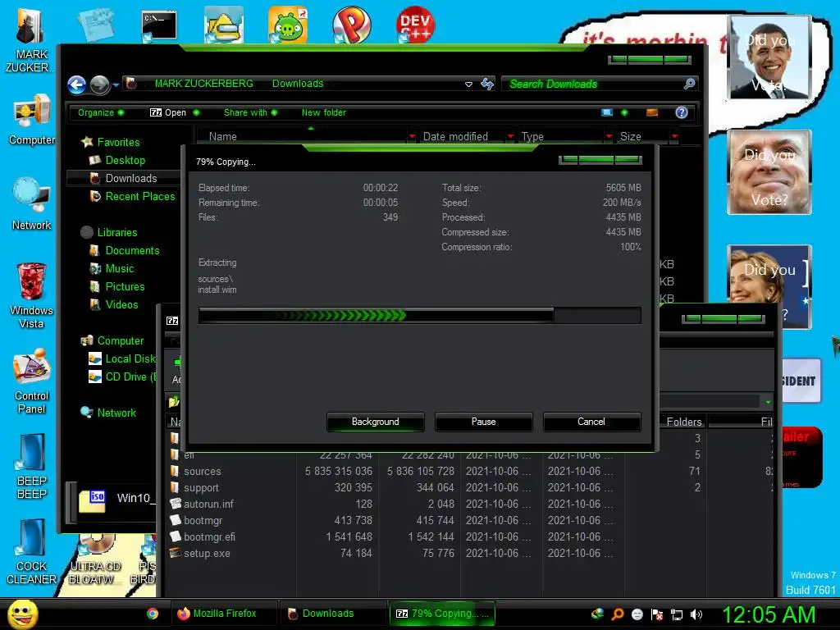Click the smiley face Start button
Viewport: 840px width, 630px height.
[22, 614]
